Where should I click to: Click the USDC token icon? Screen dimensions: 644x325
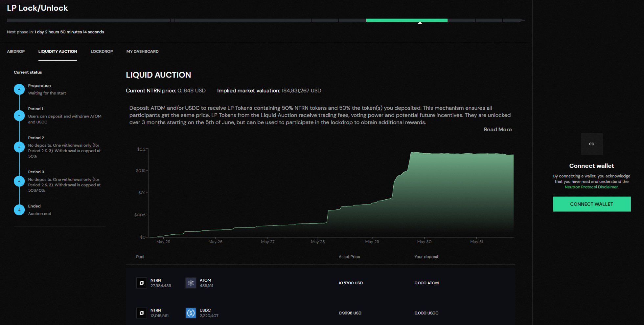click(191, 313)
